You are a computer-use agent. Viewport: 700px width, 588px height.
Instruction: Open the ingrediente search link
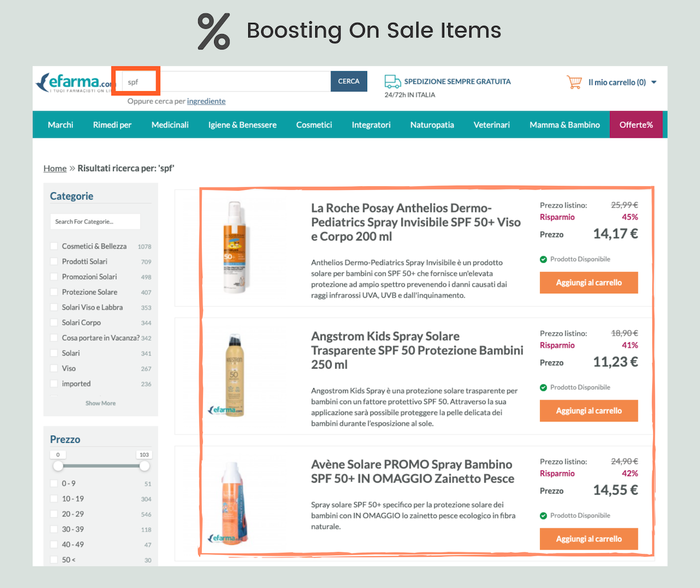pyautogui.click(x=206, y=101)
